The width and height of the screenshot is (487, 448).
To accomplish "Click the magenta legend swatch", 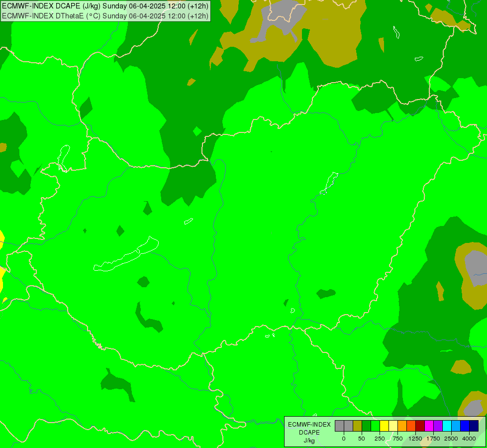I will click(429, 426).
